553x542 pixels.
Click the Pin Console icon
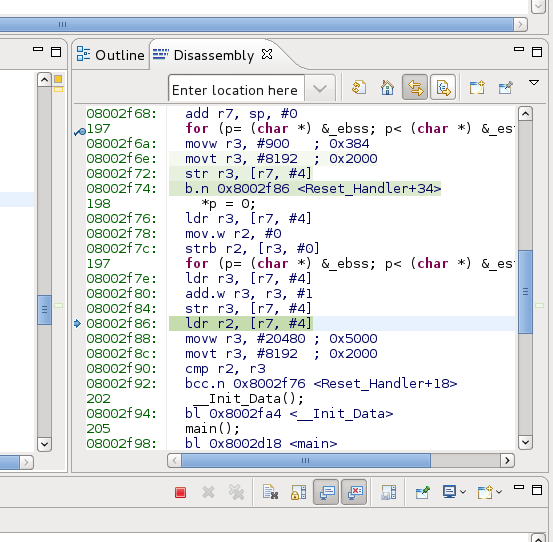pyautogui.click(x=423, y=492)
